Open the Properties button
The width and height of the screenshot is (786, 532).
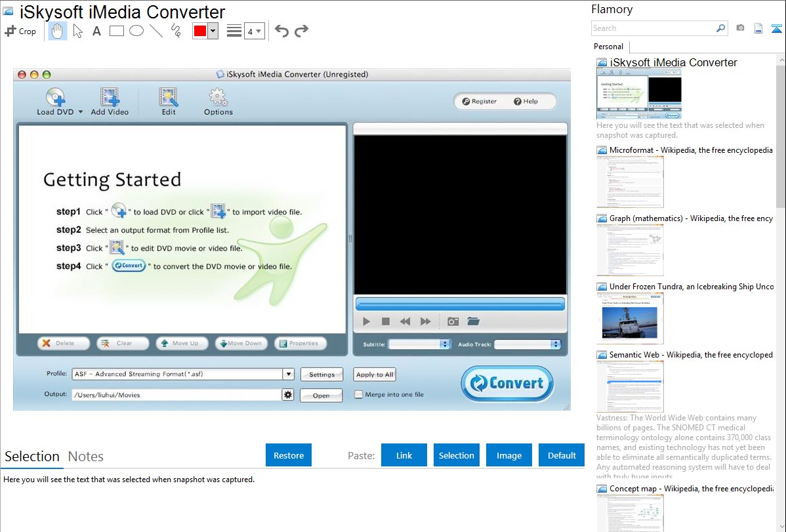(x=300, y=344)
